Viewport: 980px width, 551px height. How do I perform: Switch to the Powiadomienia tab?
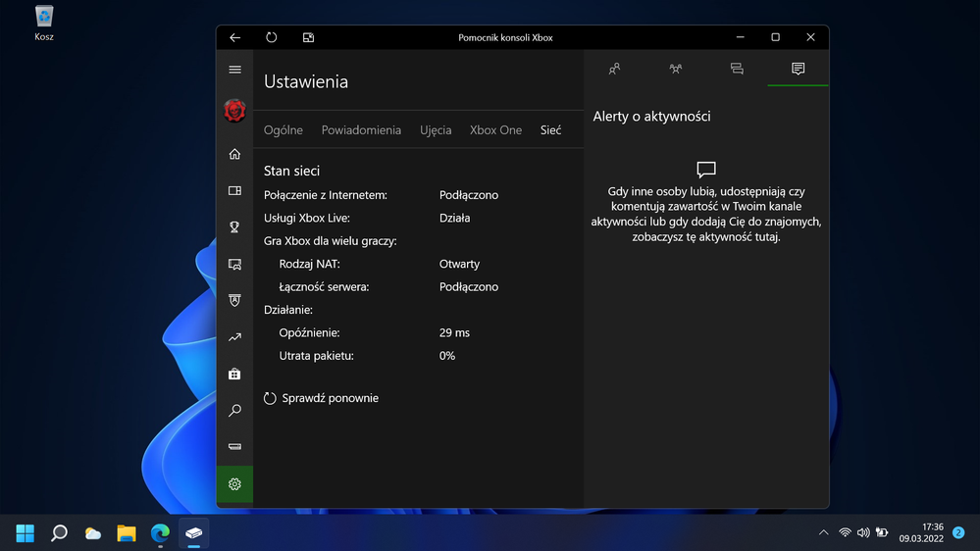tap(361, 130)
